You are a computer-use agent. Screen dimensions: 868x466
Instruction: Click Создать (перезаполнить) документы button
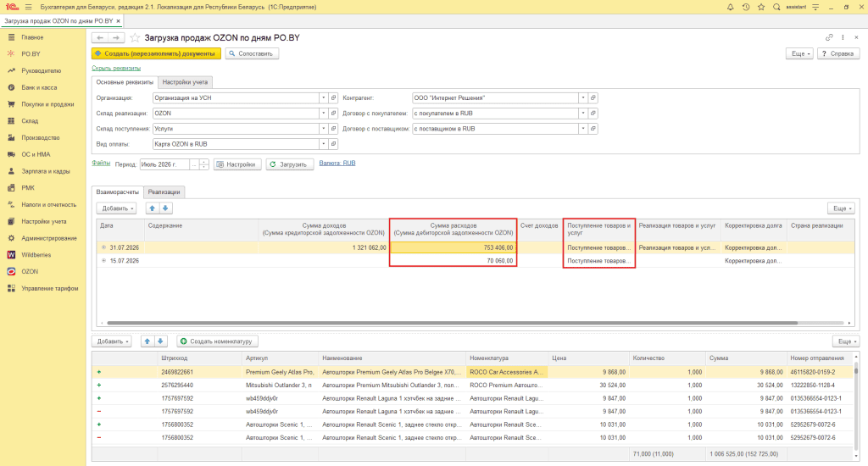pyautogui.click(x=156, y=53)
